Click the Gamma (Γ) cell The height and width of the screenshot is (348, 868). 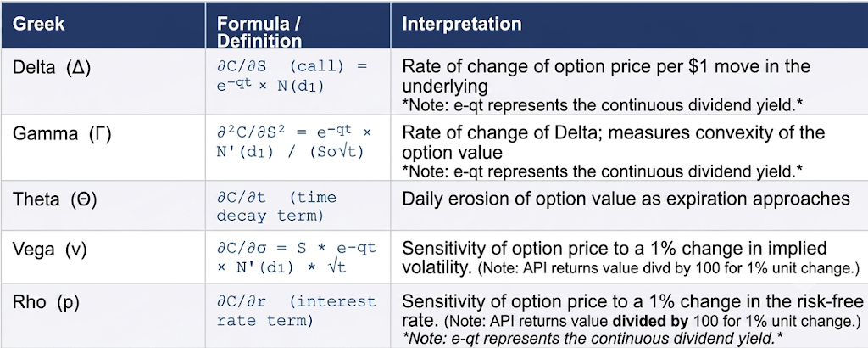coord(61,133)
